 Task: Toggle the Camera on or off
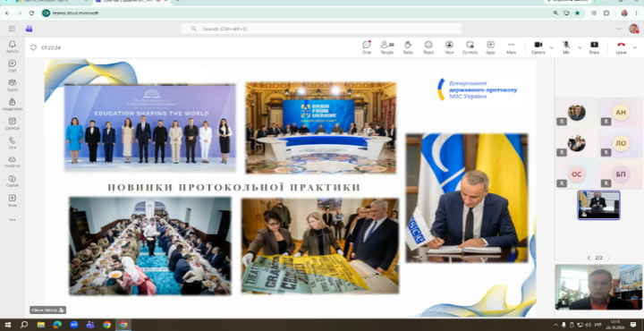tap(538, 47)
